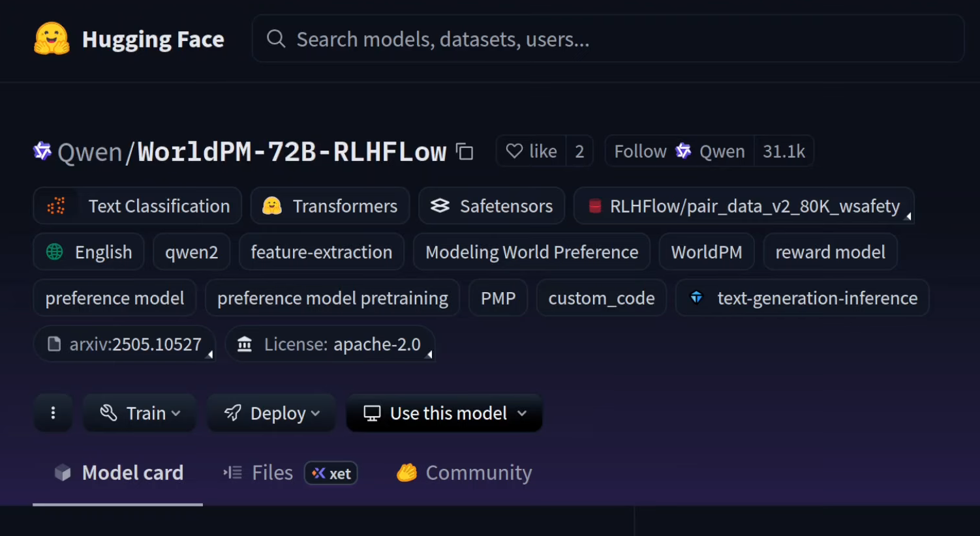Select the PMP tag
This screenshot has height=536, width=980.
(x=498, y=298)
